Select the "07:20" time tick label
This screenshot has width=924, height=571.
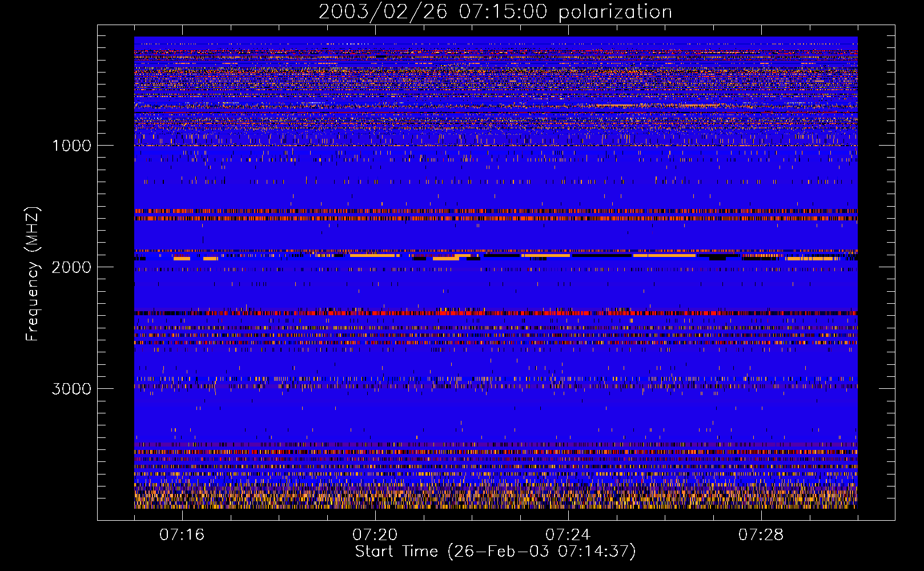(x=375, y=535)
